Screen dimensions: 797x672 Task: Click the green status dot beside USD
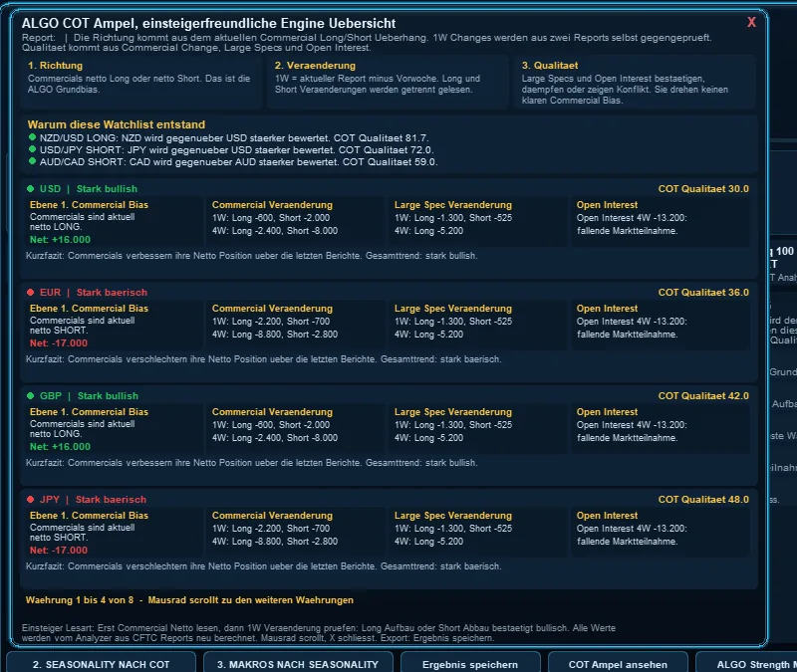[x=31, y=188]
